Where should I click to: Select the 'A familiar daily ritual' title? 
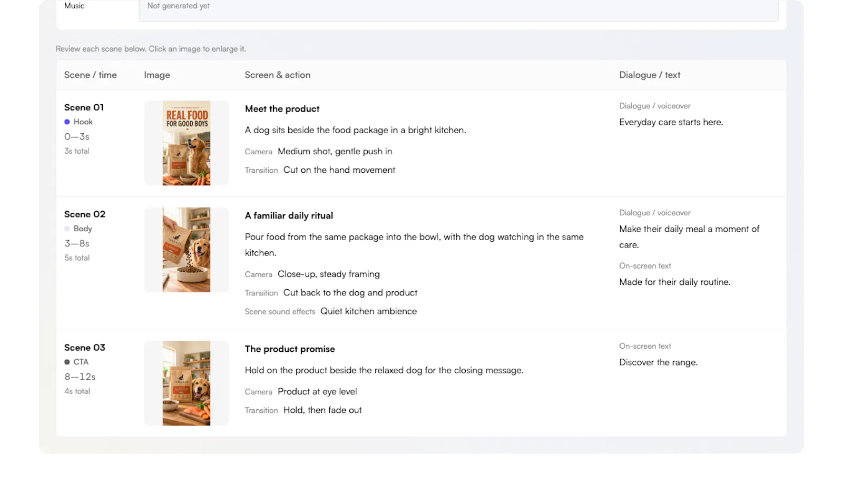click(x=289, y=216)
